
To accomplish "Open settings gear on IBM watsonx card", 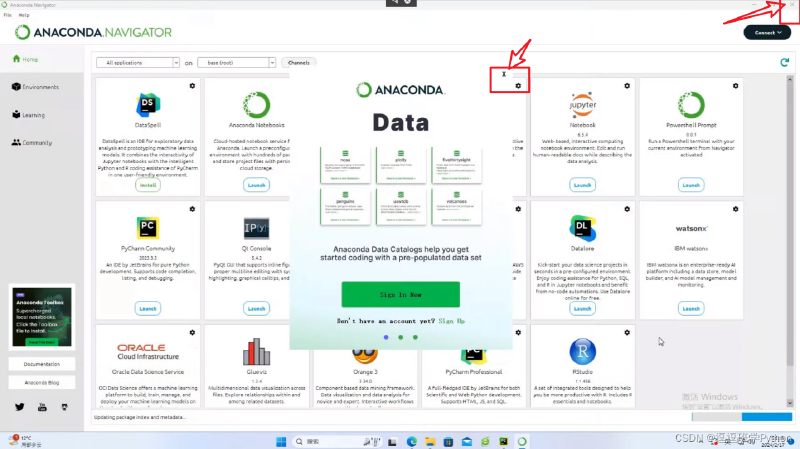I will pos(736,209).
